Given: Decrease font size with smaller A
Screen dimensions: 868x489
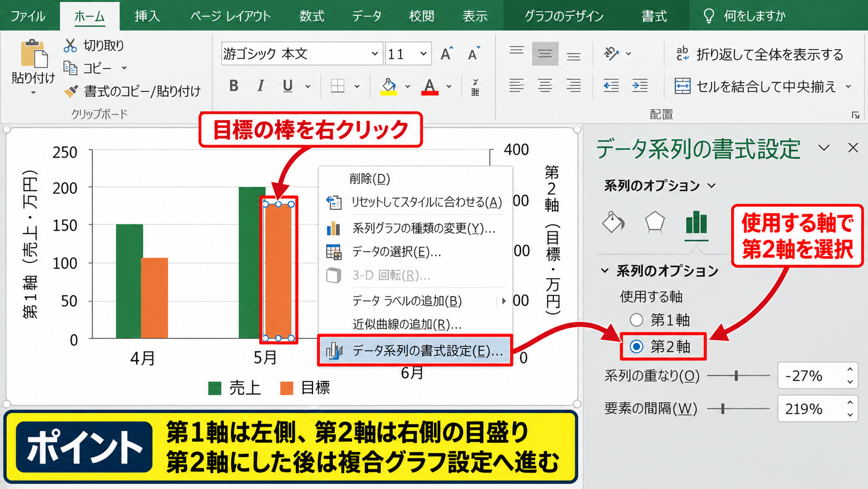Looking at the screenshot, I should point(474,54).
